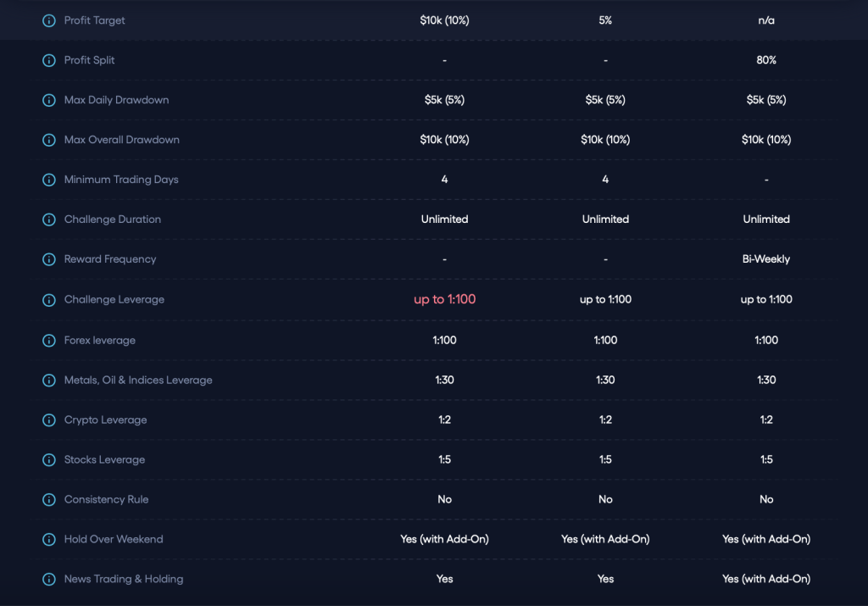Click the Bi-Weekly reward frequency value

point(765,259)
